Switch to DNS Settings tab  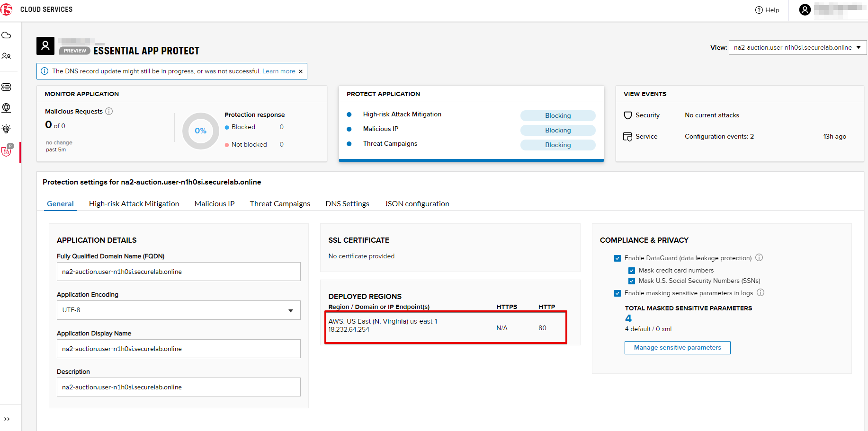tap(347, 204)
